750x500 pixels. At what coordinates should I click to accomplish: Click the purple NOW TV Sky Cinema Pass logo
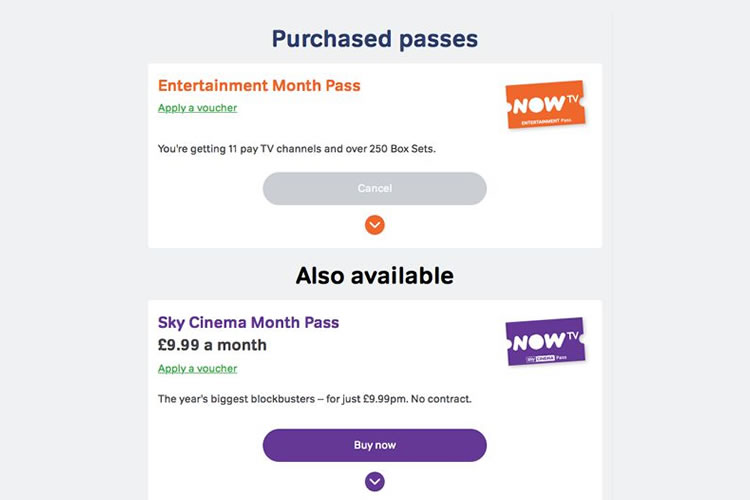[x=545, y=342]
